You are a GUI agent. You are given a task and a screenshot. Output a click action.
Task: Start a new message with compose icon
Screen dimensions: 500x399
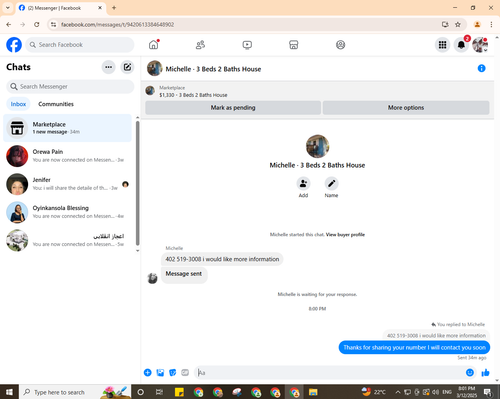click(127, 67)
